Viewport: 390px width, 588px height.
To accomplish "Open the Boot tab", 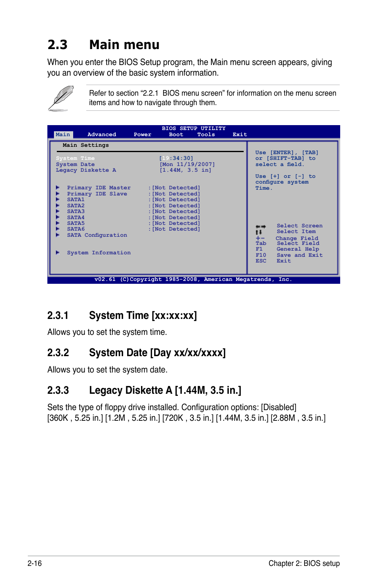I will 176,135.
